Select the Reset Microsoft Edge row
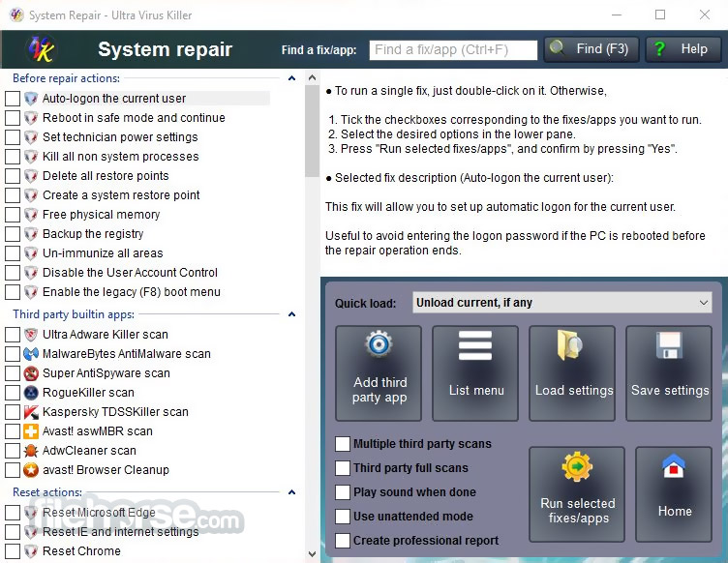This screenshot has height=563, width=728. pos(99,513)
